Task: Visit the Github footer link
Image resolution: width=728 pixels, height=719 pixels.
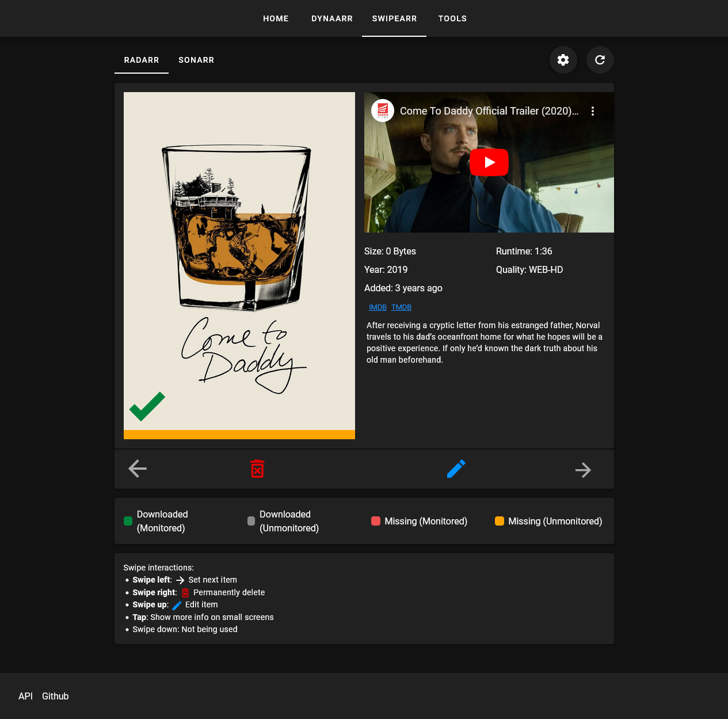Action: [55, 696]
